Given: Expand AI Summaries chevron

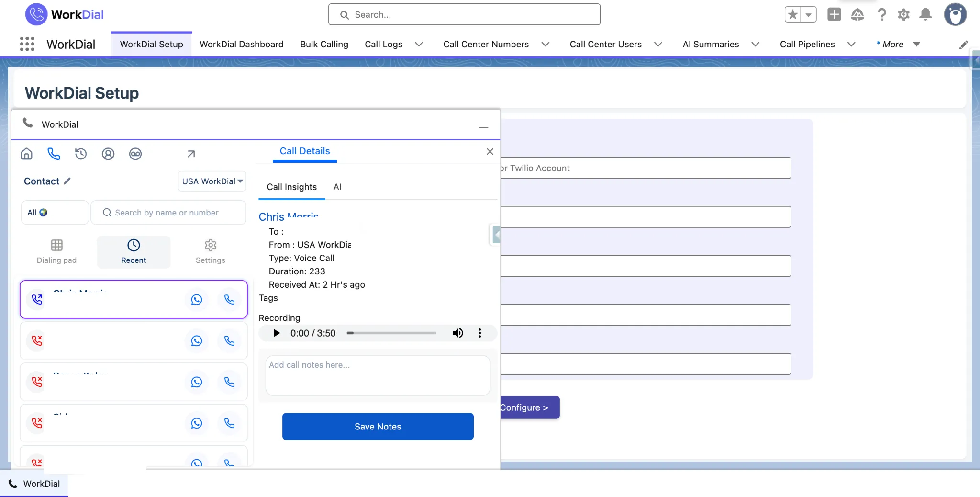Looking at the screenshot, I should (755, 45).
